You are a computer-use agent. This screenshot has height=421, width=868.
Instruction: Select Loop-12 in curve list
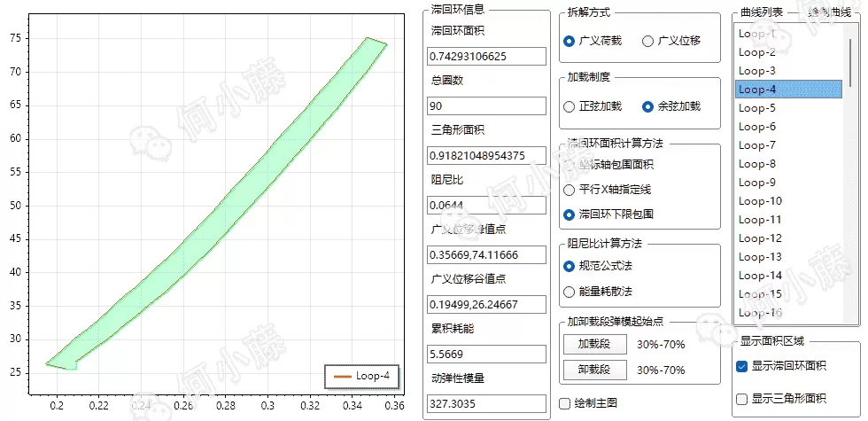[x=787, y=238]
